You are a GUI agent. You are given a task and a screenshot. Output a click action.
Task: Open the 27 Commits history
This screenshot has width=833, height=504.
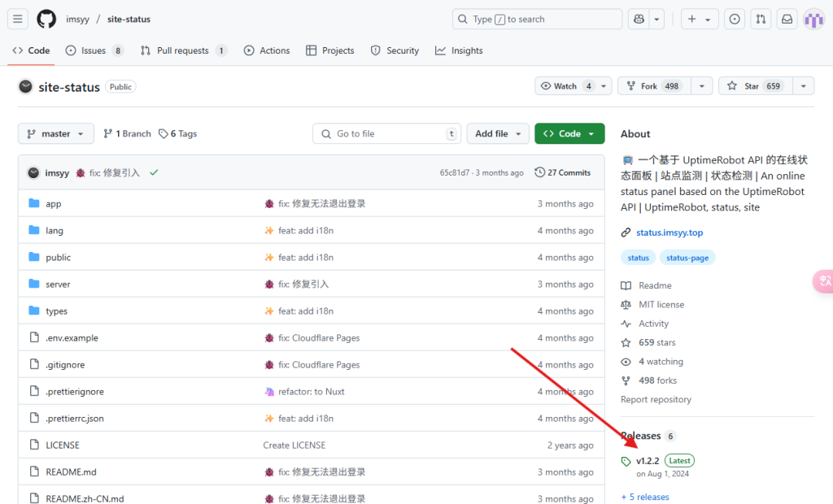[x=563, y=172]
